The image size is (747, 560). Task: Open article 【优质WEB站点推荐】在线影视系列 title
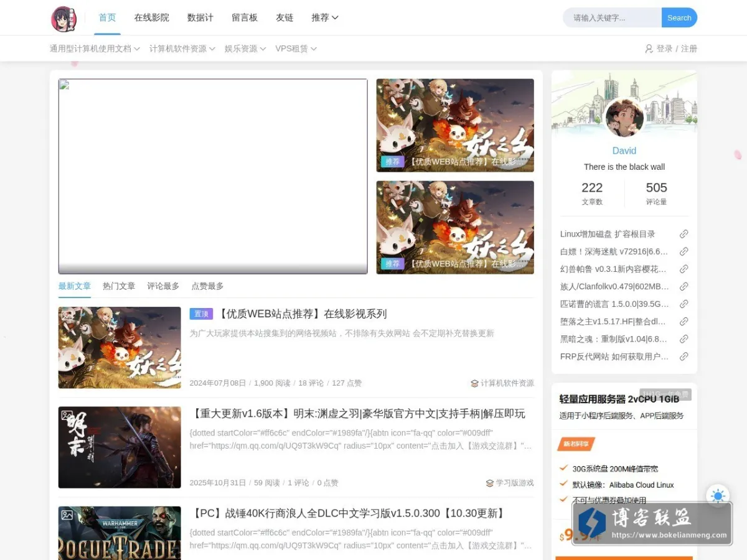[x=302, y=314]
